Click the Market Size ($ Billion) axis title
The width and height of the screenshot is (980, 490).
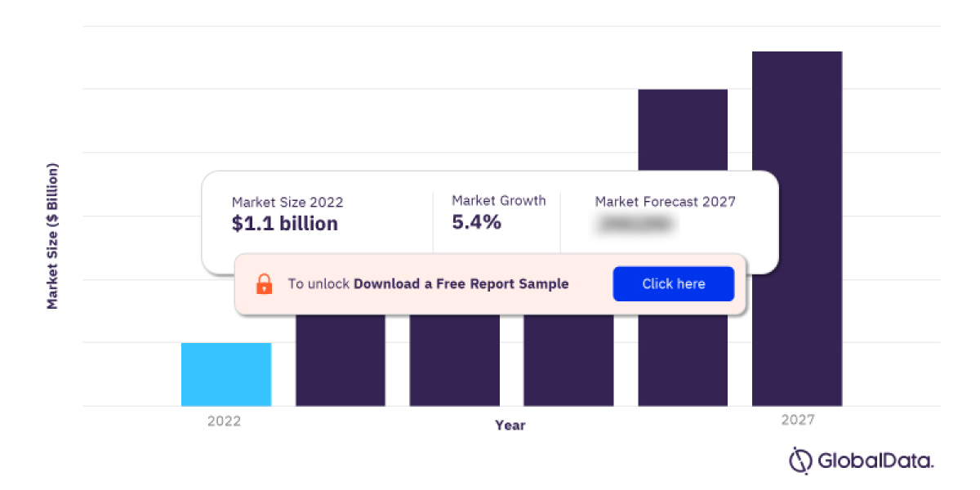click(51, 237)
